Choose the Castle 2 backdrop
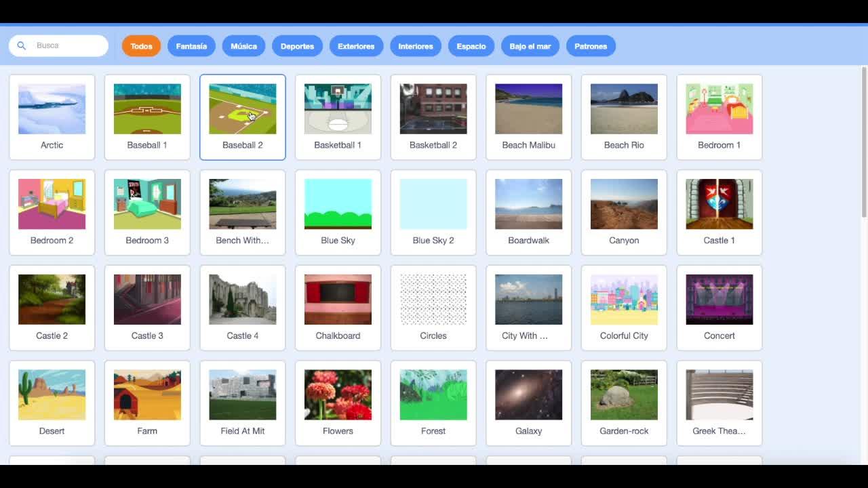This screenshot has height=488, width=868. point(52,308)
